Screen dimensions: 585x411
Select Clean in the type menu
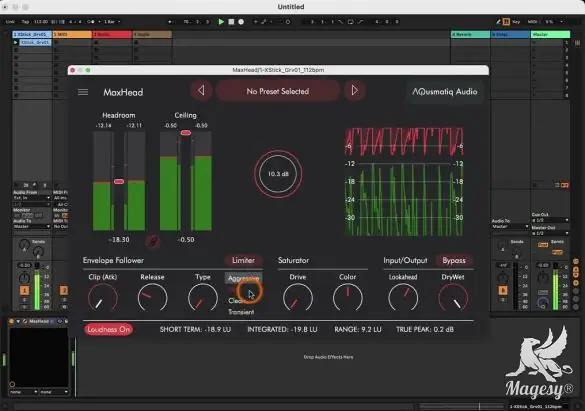[x=236, y=301]
